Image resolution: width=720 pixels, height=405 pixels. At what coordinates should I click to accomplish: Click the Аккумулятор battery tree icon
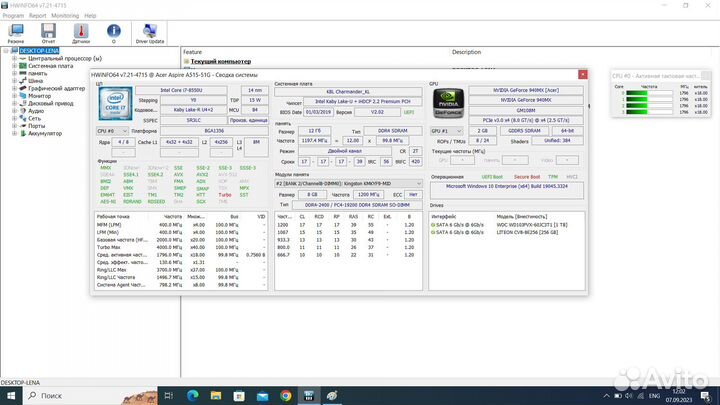point(22,133)
